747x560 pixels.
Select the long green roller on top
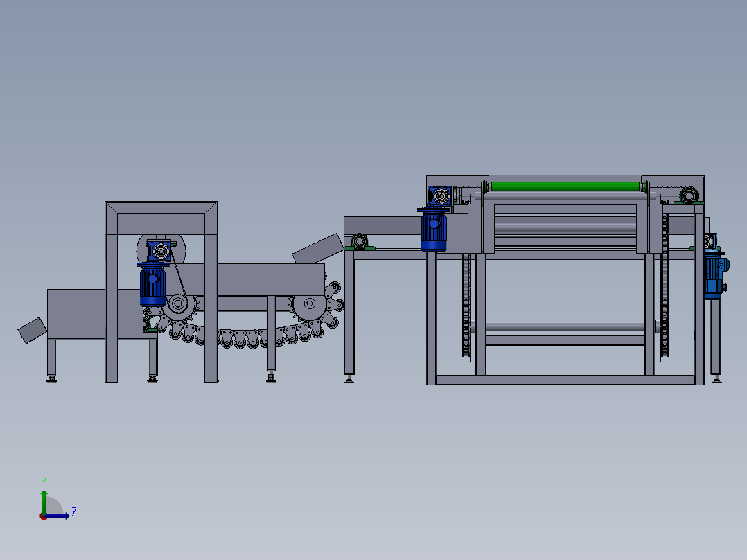pyautogui.click(x=565, y=186)
